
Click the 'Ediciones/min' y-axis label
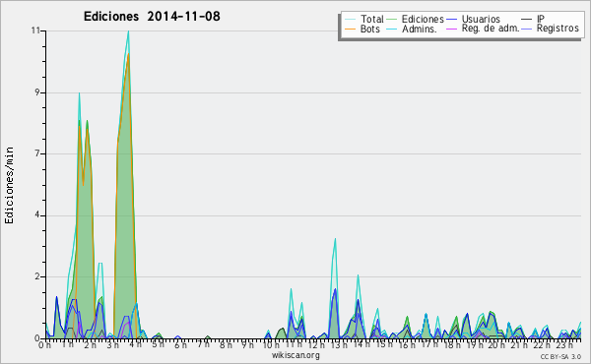coord(9,185)
